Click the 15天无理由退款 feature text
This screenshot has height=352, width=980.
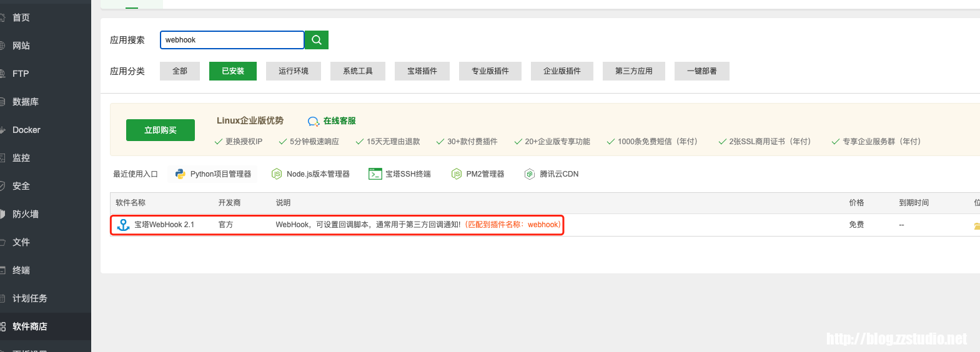(393, 142)
